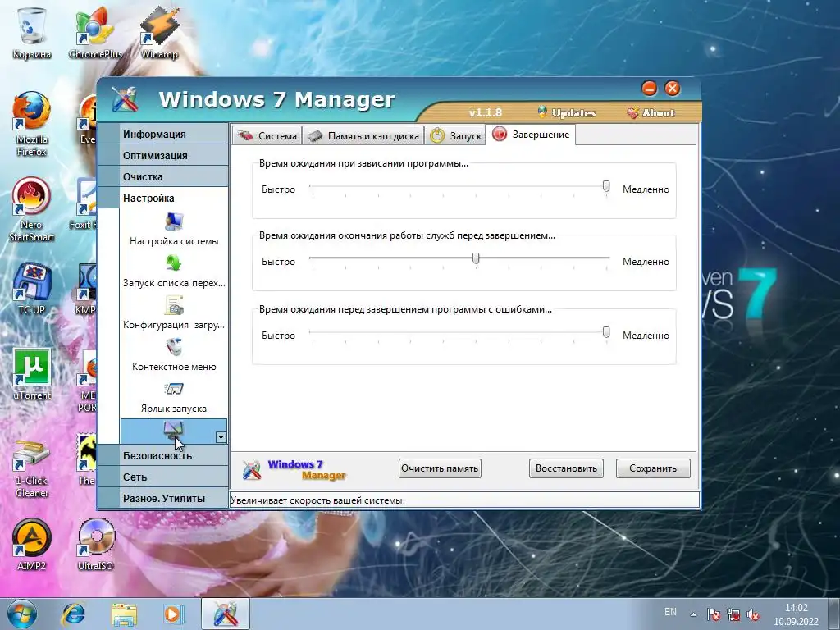Click the sidebar scroll-down arrow button
840x630 pixels.
pos(221,437)
